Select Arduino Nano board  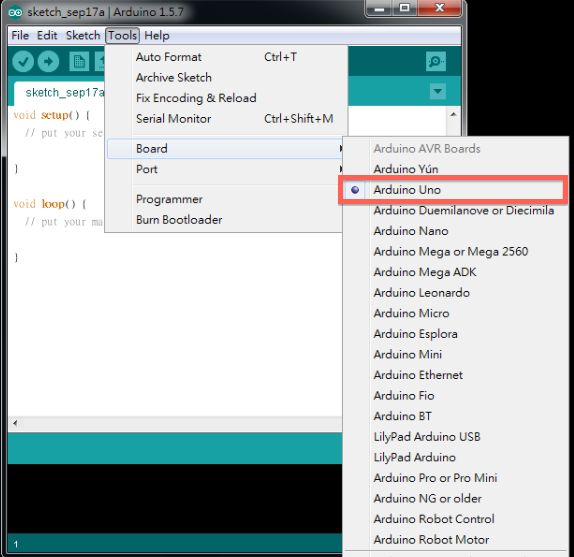coord(455,231)
